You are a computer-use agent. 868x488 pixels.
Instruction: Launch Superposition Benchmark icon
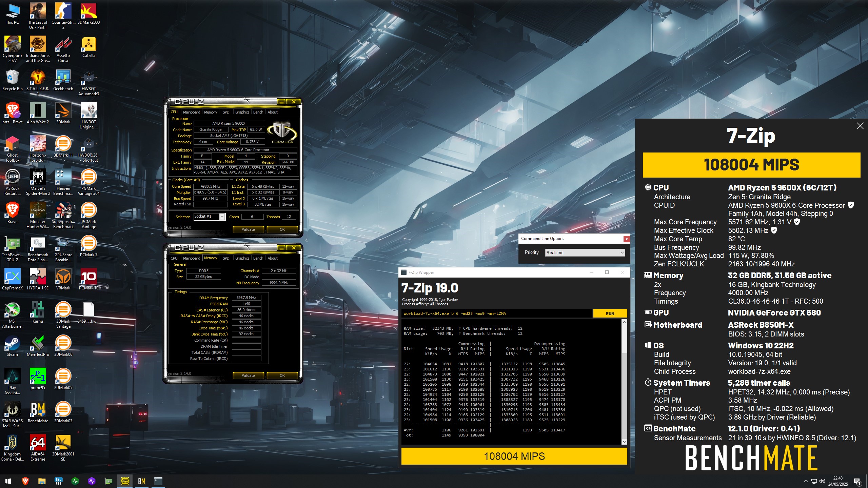(63, 215)
